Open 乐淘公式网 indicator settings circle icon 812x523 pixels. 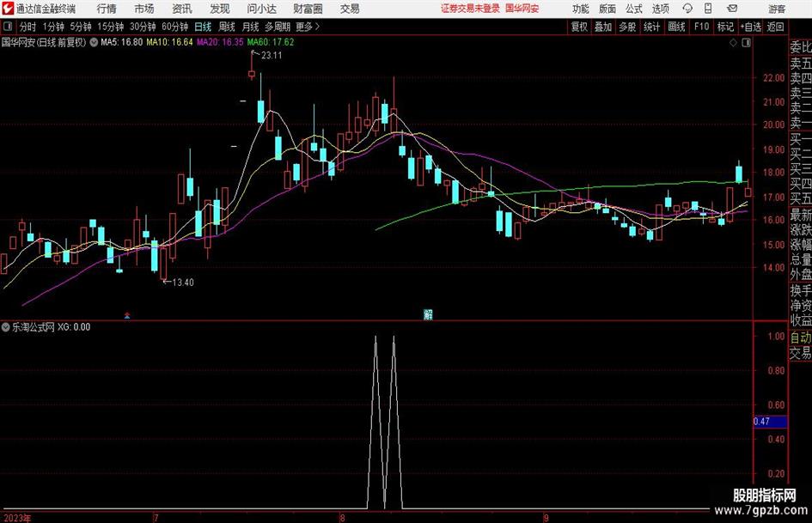pos(6,327)
